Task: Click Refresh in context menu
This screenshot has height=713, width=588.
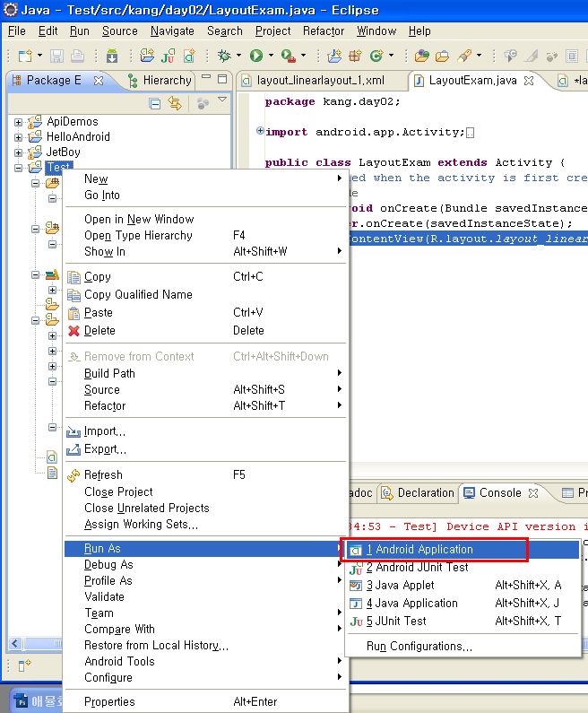Action: (x=205, y=475)
